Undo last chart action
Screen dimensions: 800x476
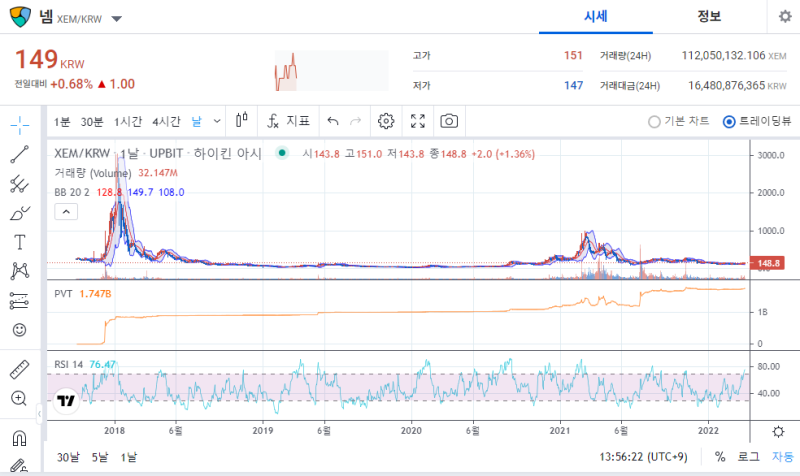point(333,121)
